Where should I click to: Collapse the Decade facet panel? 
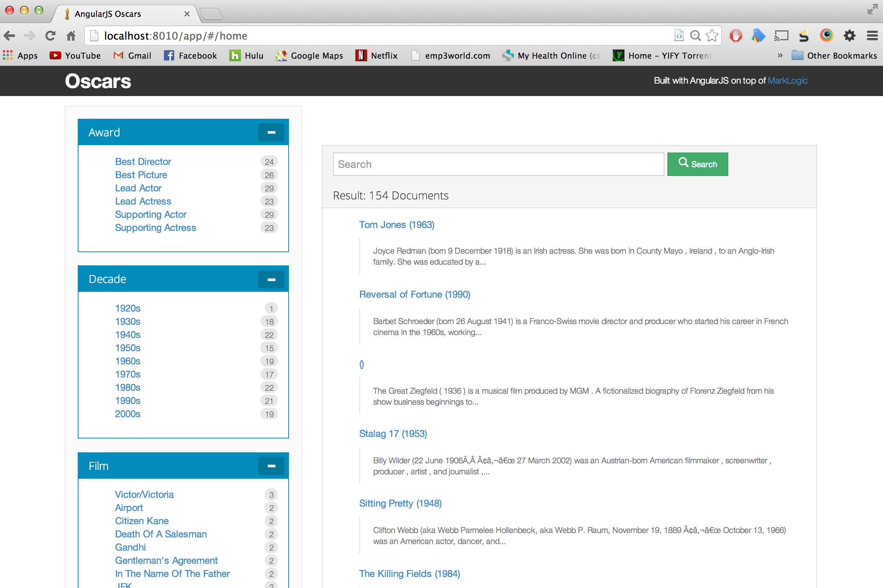click(271, 279)
